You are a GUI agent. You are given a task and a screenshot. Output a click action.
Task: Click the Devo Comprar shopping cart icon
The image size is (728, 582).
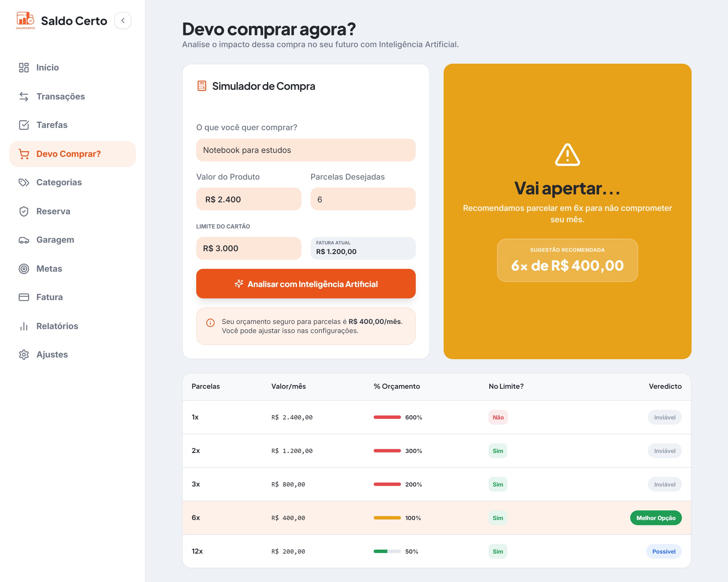[x=24, y=154]
